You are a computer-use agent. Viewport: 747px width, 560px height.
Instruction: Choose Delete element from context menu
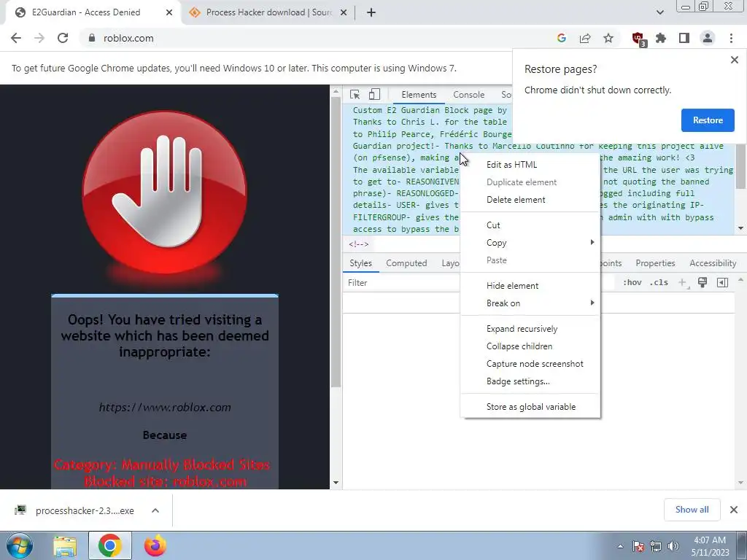[x=530, y=200]
